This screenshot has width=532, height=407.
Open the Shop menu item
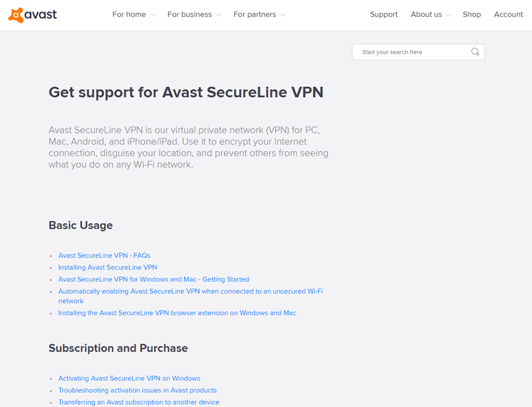click(472, 14)
